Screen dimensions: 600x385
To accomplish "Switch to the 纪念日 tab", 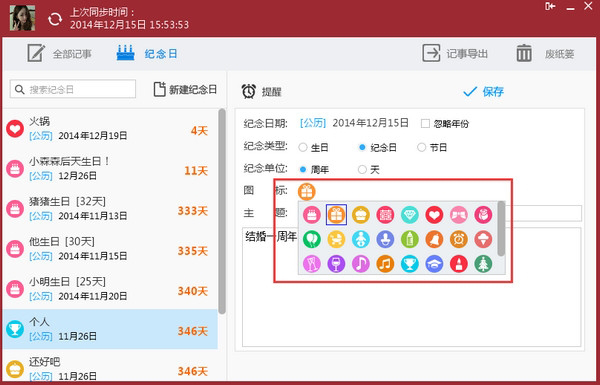I will coord(147,54).
